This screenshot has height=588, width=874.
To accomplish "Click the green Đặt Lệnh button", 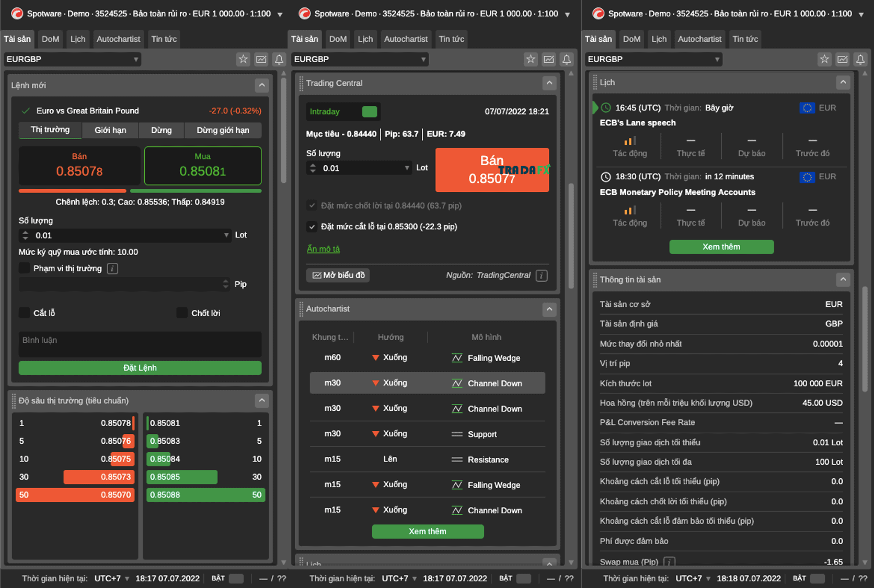I will (x=140, y=368).
